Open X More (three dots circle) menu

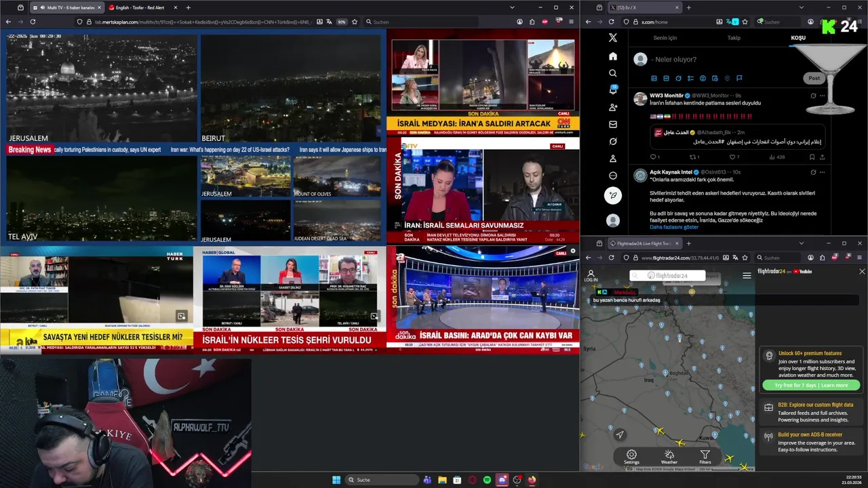coord(613,176)
